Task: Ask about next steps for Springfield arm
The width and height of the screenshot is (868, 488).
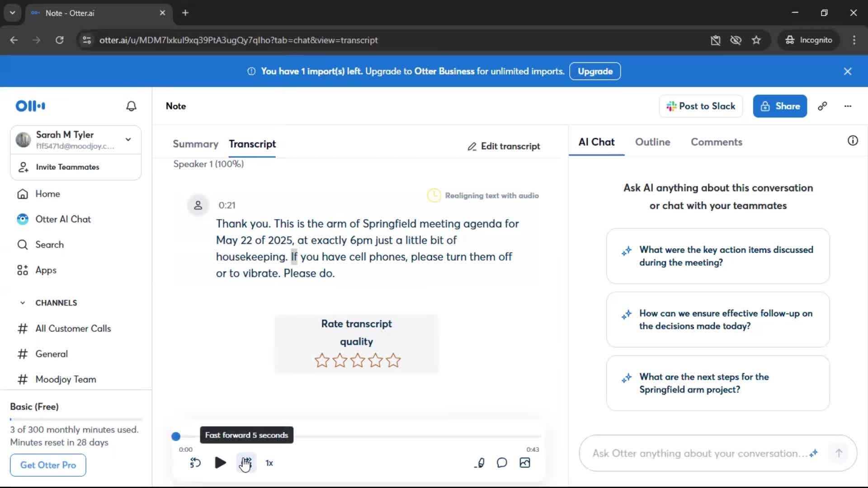Action: 718,383
